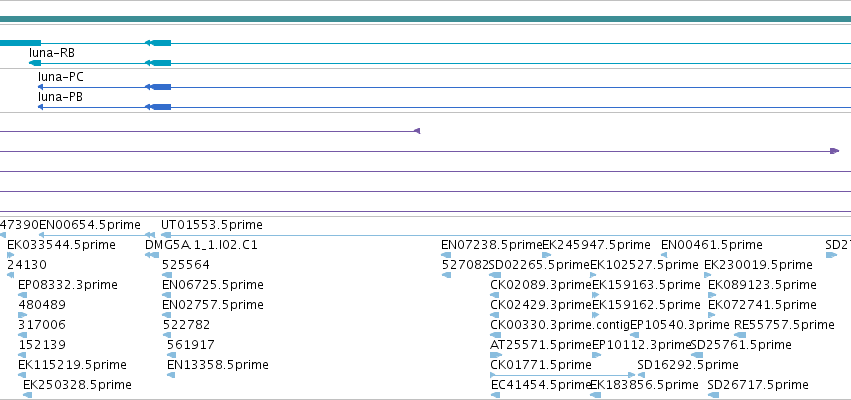Screen dimensions: 851x400
Task: Select the luna-PB transcript label
Action: 60,97
